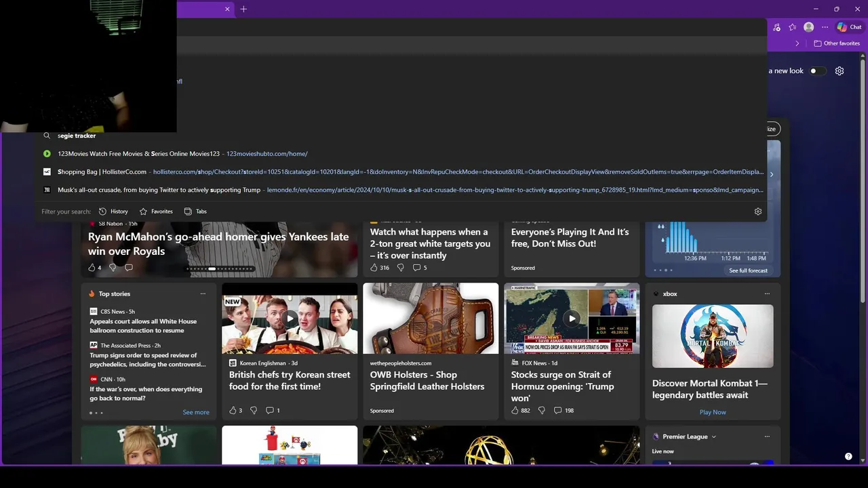
Task: Open CNN If the war's over story
Action: 146,394
